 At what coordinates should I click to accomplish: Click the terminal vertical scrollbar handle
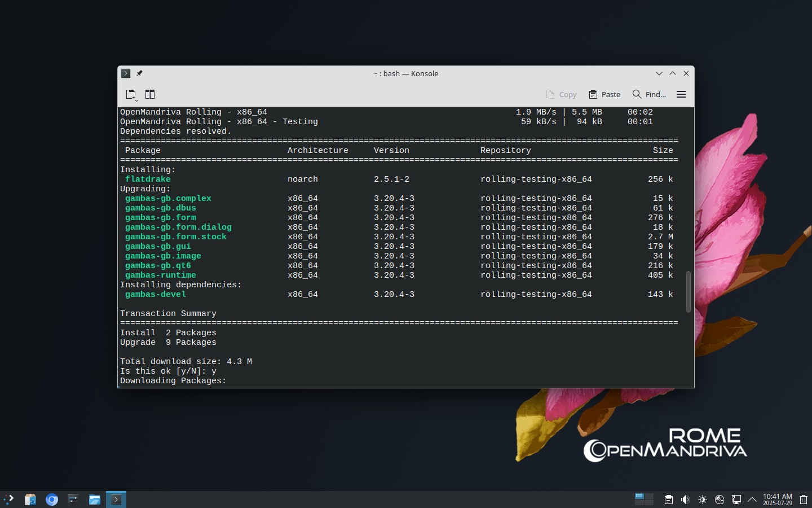(x=689, y=292)
